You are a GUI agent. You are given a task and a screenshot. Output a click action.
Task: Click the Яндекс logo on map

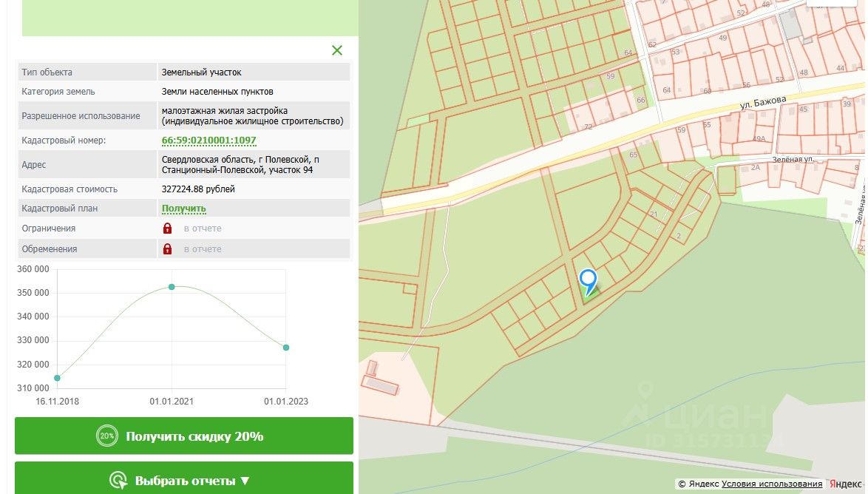tap(845, 484)
